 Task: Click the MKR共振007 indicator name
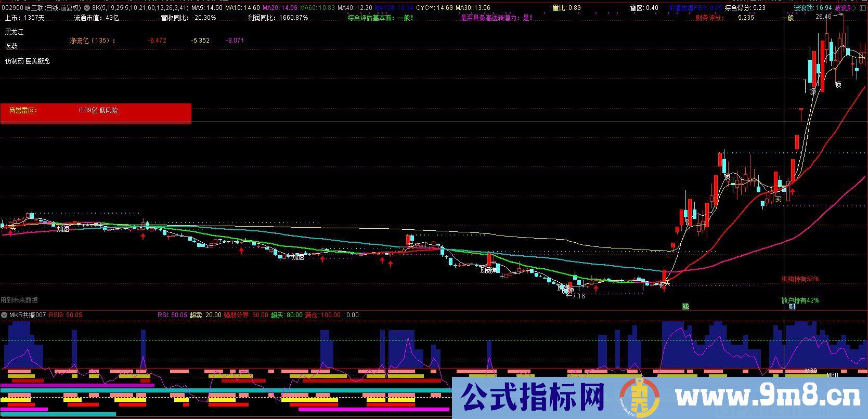point(28,315)
